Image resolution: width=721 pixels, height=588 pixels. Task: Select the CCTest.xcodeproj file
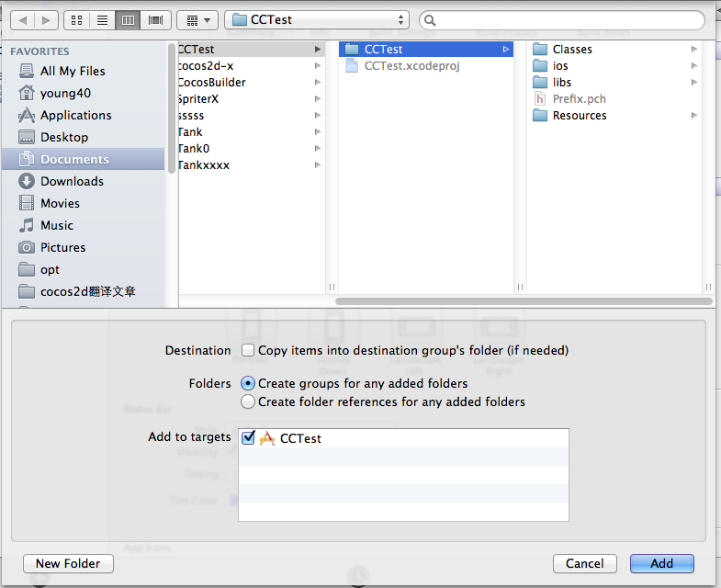point(426,66)
